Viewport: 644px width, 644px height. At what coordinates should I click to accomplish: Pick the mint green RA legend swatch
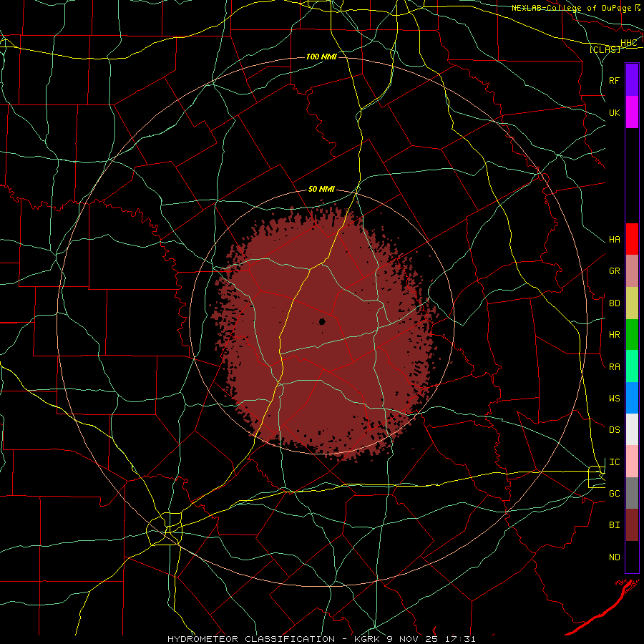[x=632, y=366]
